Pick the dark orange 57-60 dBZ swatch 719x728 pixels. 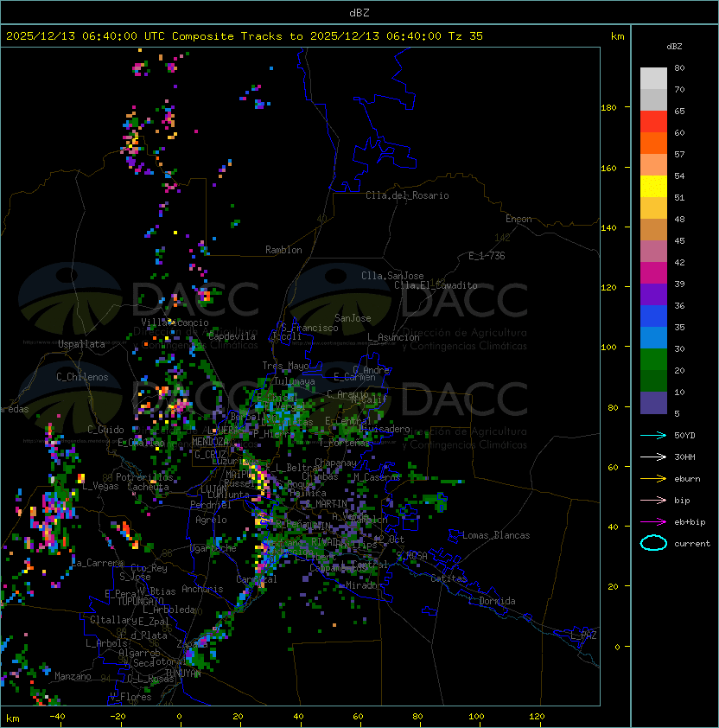tap(653, 143)
